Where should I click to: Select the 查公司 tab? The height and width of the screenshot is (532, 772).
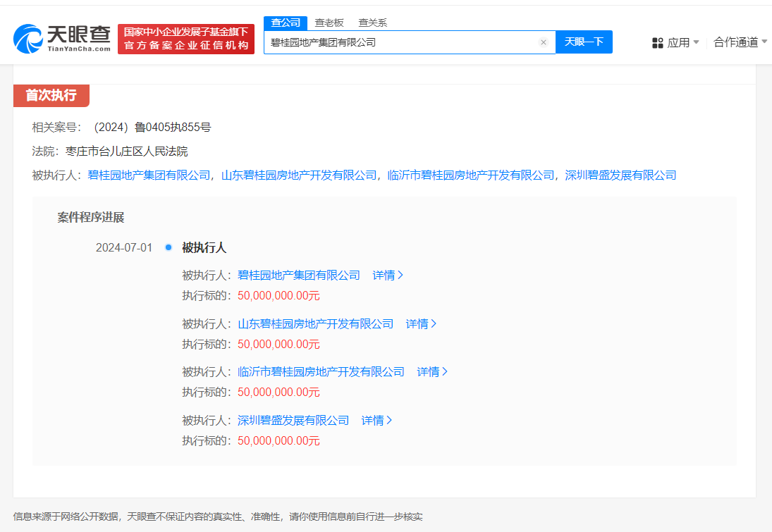pyautogui.click(x=285, y=23)
